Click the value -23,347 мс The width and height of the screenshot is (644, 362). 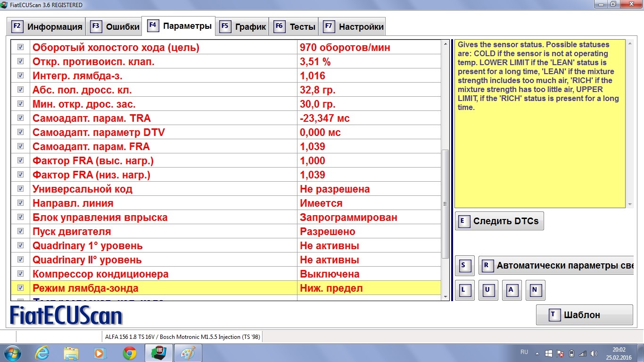pyautogui.click(x=325, y=118)
